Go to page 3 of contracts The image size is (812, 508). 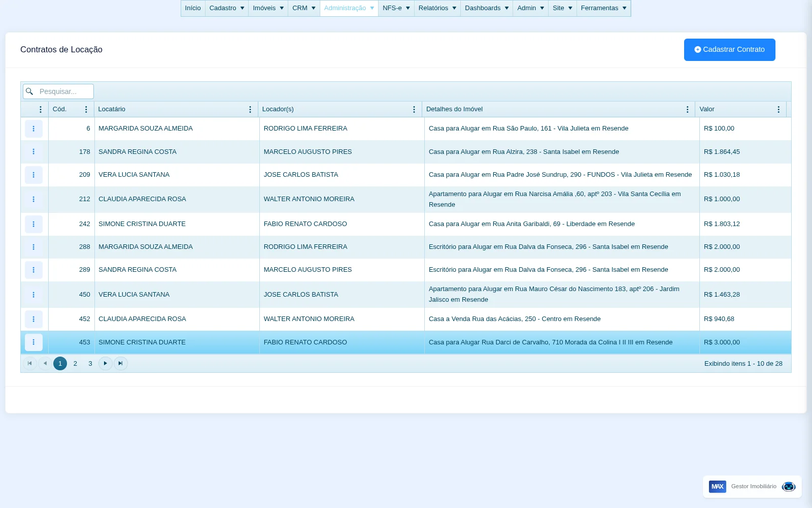(x=90, y=363)
